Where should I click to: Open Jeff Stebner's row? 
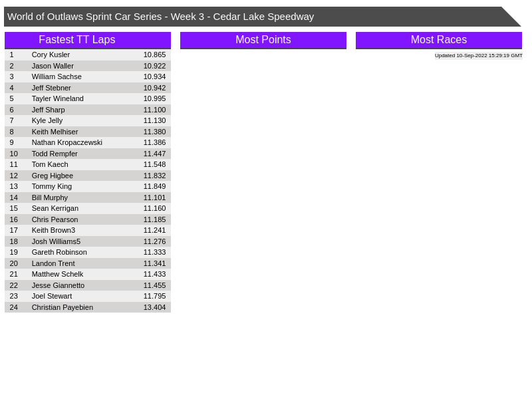click(51, 88)
